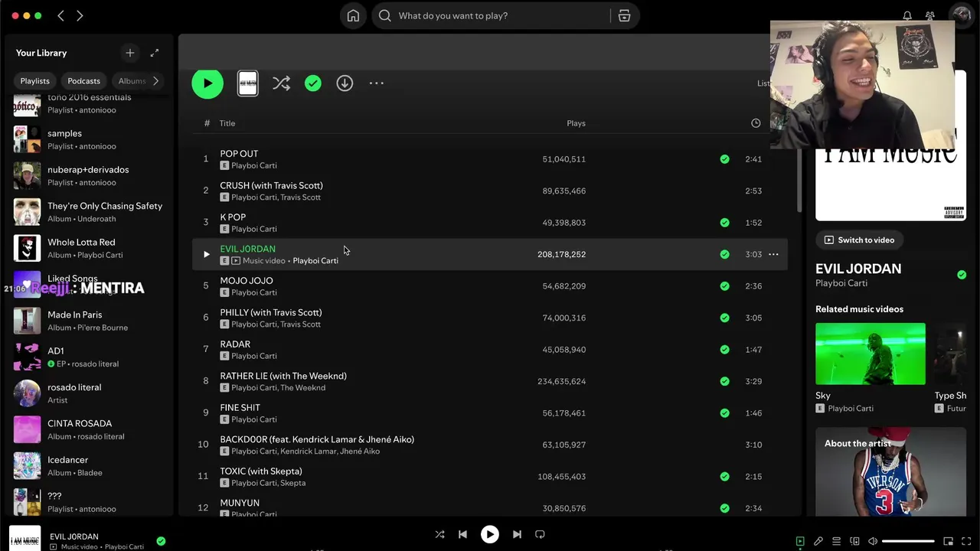
Task: Go forward using the right arrow
Action: 80,15
